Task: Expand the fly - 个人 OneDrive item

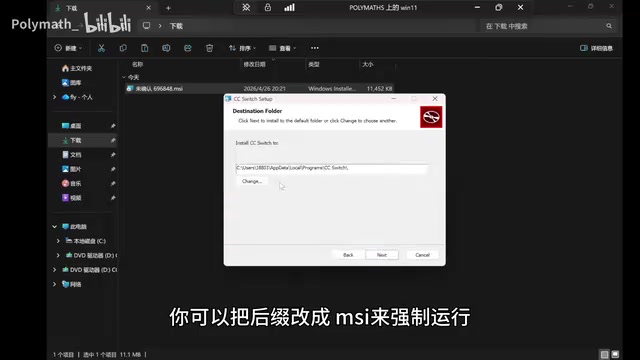Action: [x=54, y=97]
